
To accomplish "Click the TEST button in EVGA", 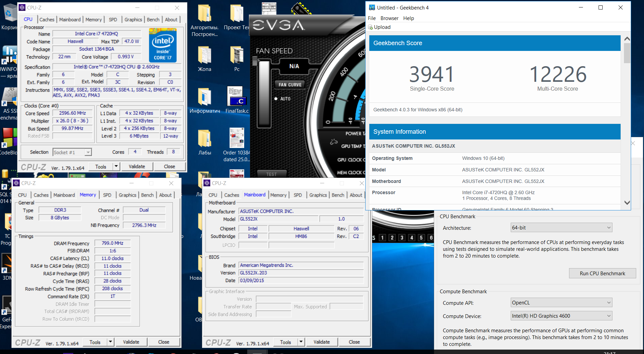I will 271,174.
